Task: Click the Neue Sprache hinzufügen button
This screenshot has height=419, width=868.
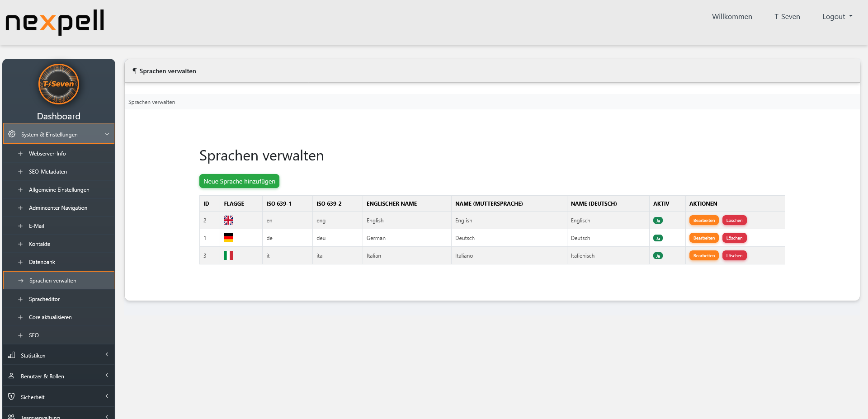Action: point(239,181)
